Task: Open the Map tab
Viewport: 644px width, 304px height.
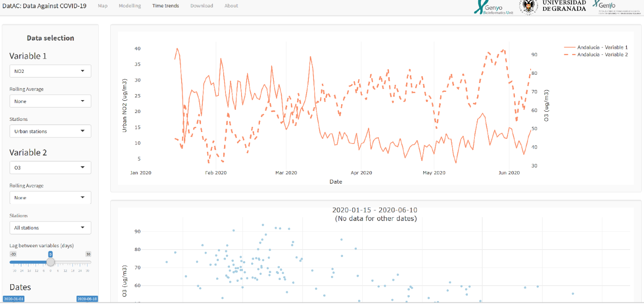Action: (x=102, y=6)
